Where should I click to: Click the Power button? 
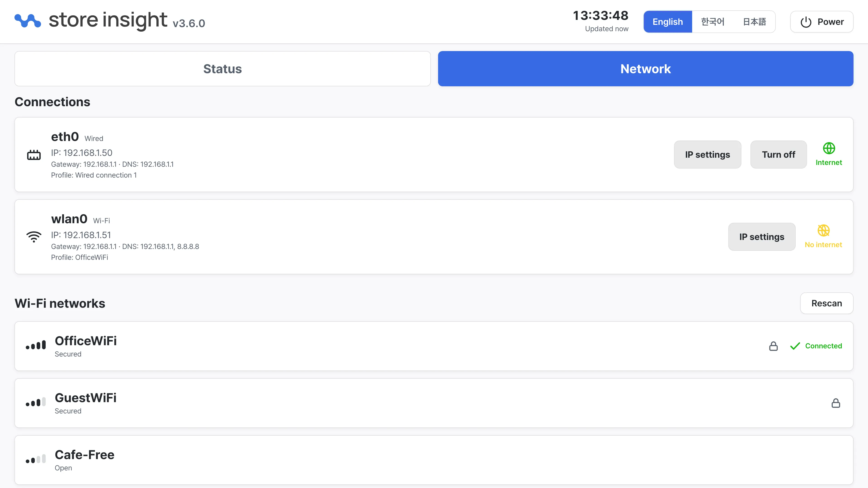[822, 22]
